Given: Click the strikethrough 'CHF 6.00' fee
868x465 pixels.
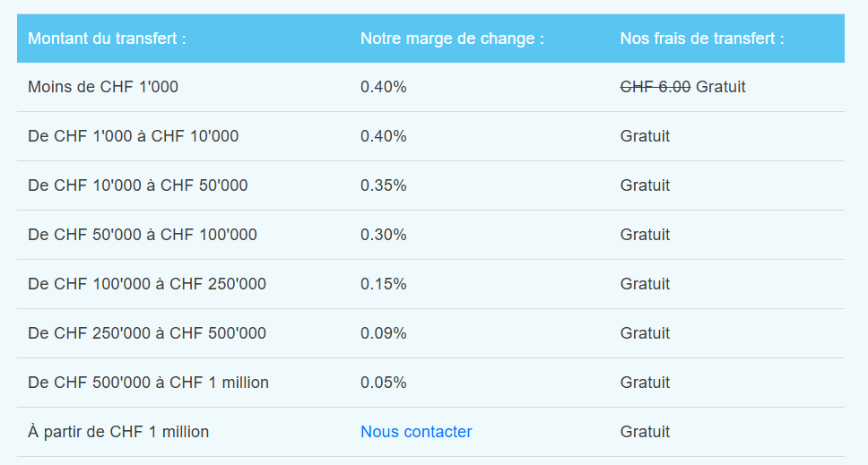Looking at the screenshot, I should coord(655,87).
